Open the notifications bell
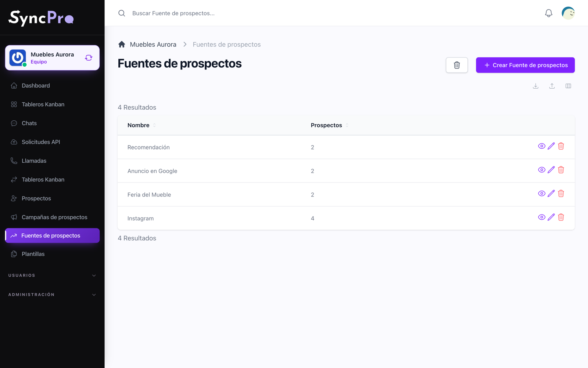This screenshot has height=368, width=588. (549, 13)
